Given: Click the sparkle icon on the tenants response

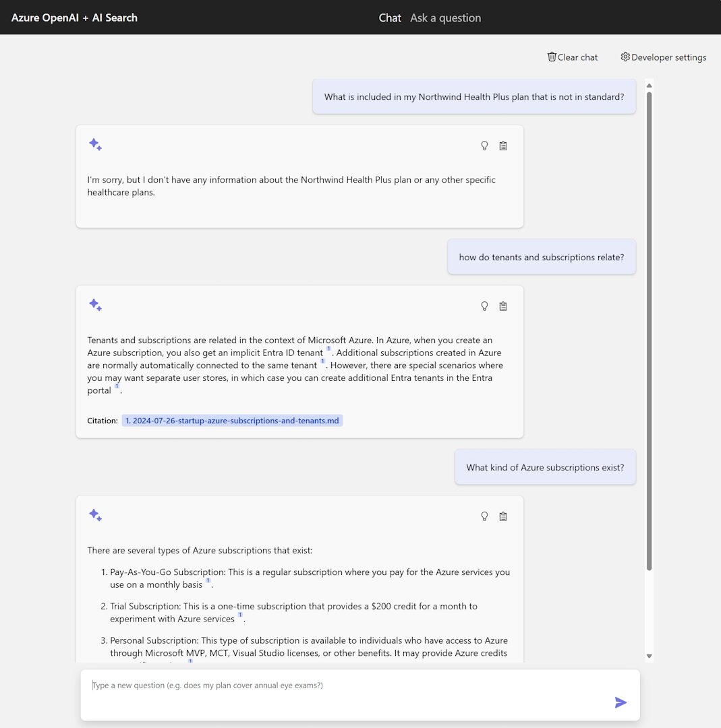Looking at the screenshot, I should [x=95, y=305].
